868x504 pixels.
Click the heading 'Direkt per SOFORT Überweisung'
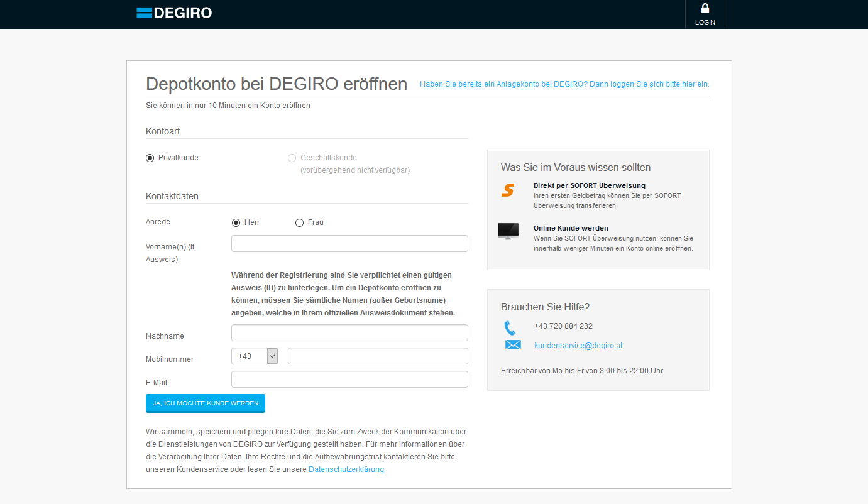[590, 185]
